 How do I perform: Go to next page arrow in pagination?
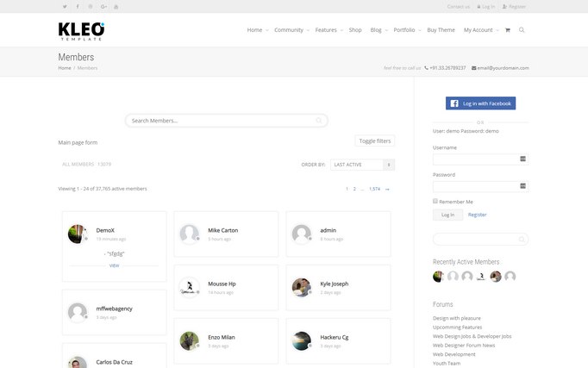(x=387, y=189)
